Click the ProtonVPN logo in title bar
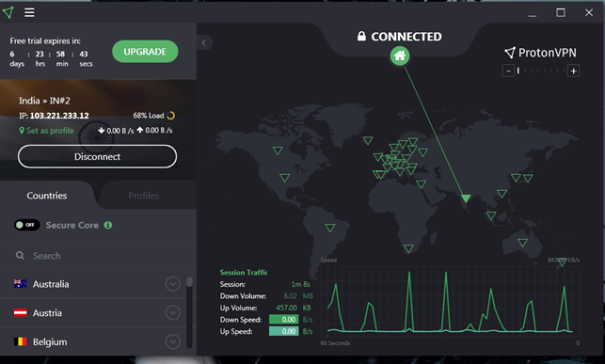The width and height of the screenshot is (605, 364). point(8,12)
